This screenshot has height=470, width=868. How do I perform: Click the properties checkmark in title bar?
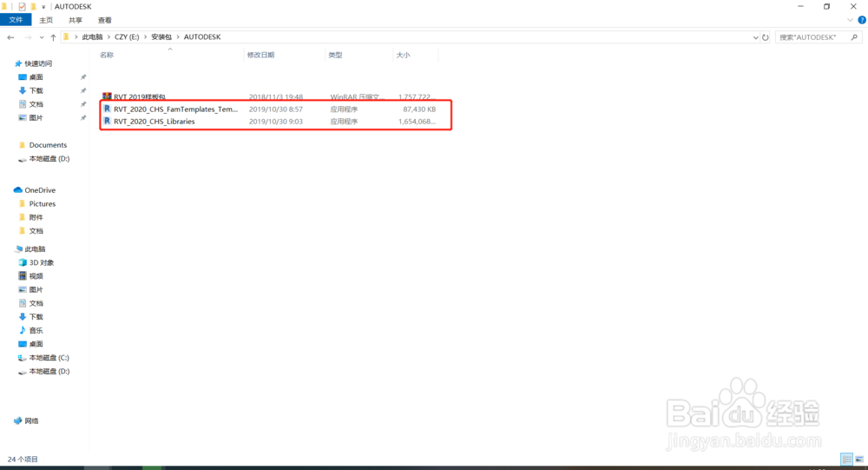[x=22, y=7]
